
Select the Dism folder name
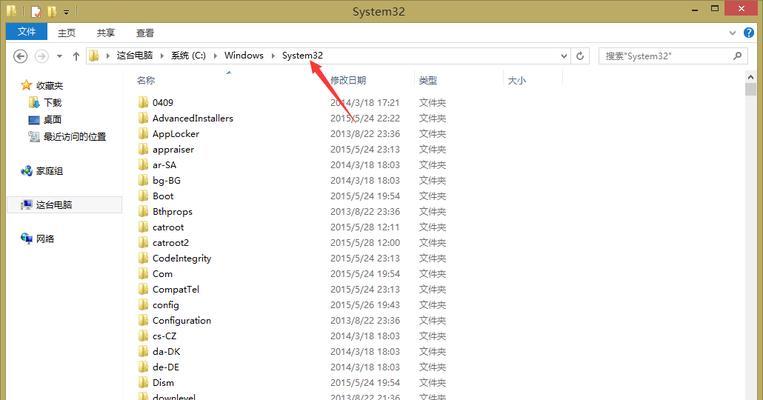[163, 382]
